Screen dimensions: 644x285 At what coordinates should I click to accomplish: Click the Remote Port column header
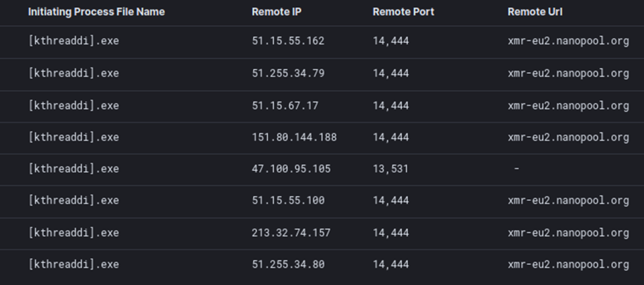[404, 12]
